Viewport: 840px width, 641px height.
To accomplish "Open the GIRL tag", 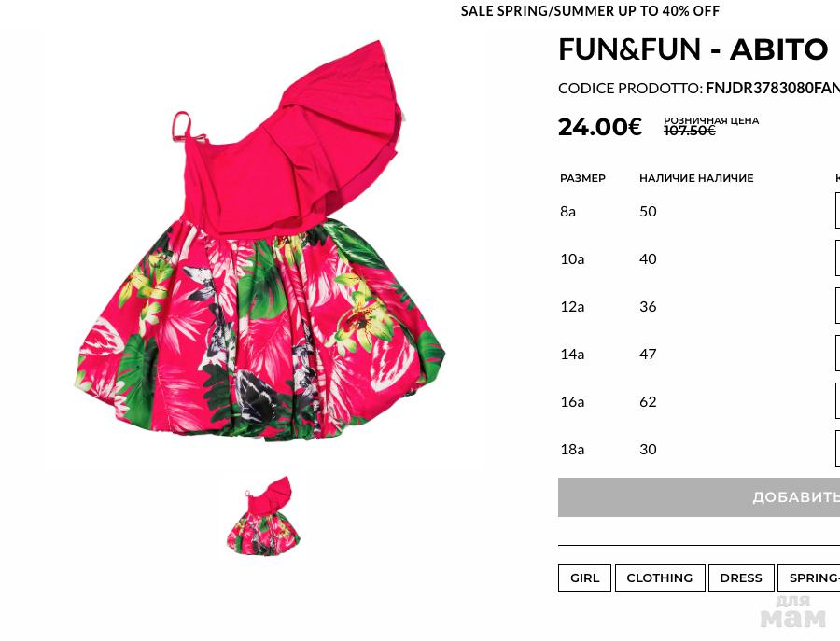I will point(584,578).
